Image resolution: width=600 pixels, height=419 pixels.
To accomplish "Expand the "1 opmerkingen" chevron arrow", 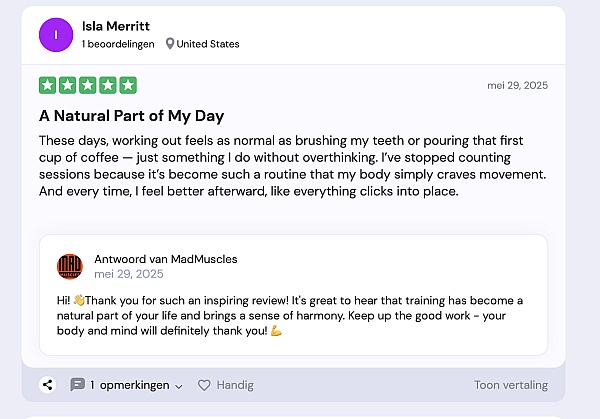I will [x=179, y=386].
